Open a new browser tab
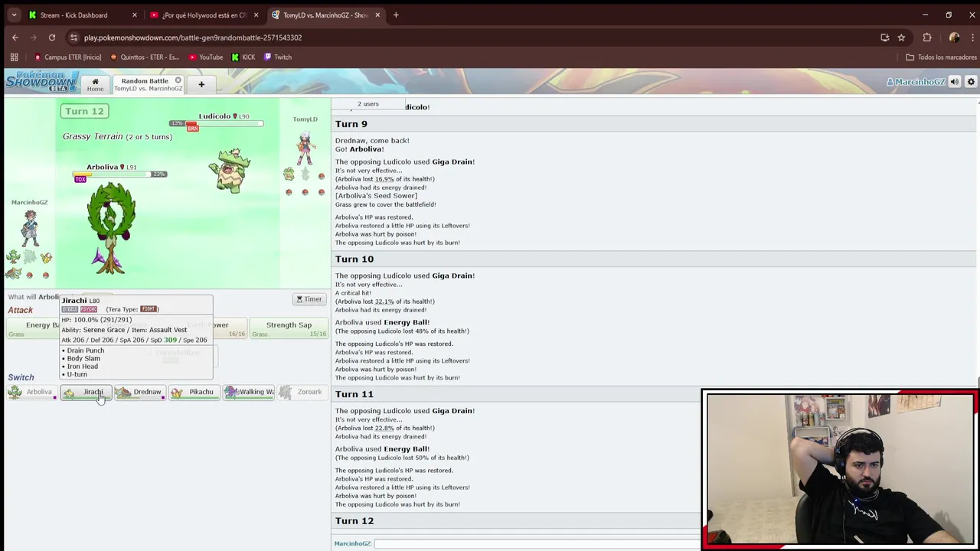Image resolution: width=980 pixels, height=551 pixels. 396,15
